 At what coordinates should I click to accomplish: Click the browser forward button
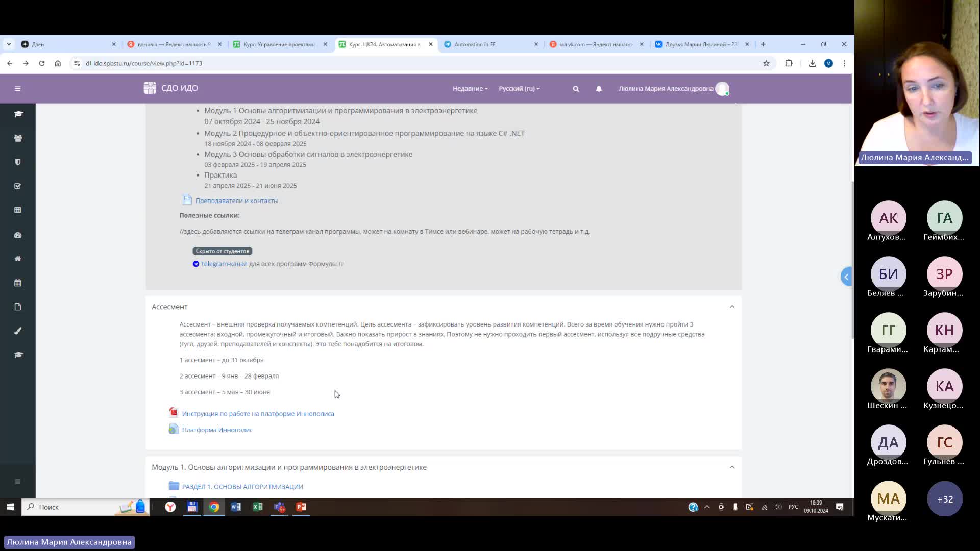(26, 63)
